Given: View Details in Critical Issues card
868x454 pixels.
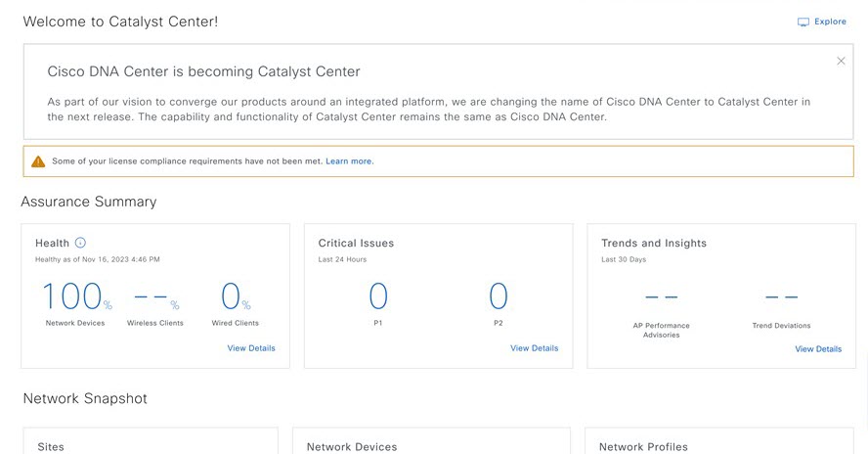Looking at the screenshot, I should coord(535,348).
